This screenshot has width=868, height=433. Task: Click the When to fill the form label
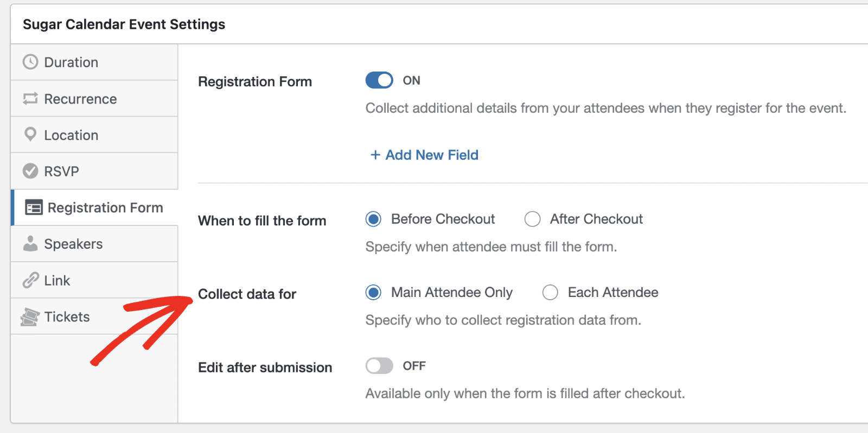pos(262,221)
